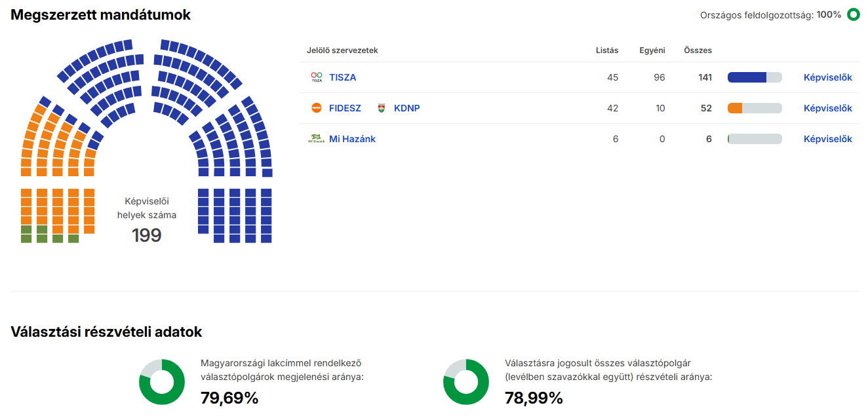Click the 199 seats count in hemicycle

point(147,235)
